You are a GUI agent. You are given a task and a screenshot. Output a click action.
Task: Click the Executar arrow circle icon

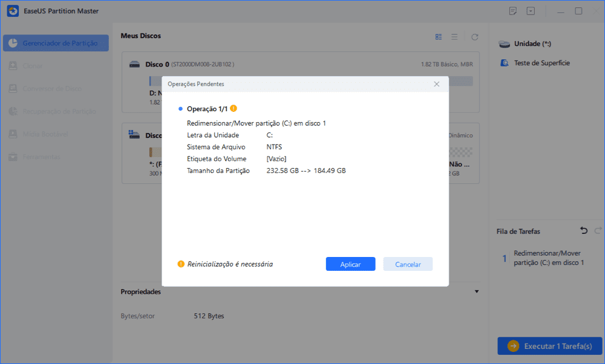(x=513, y=346)
